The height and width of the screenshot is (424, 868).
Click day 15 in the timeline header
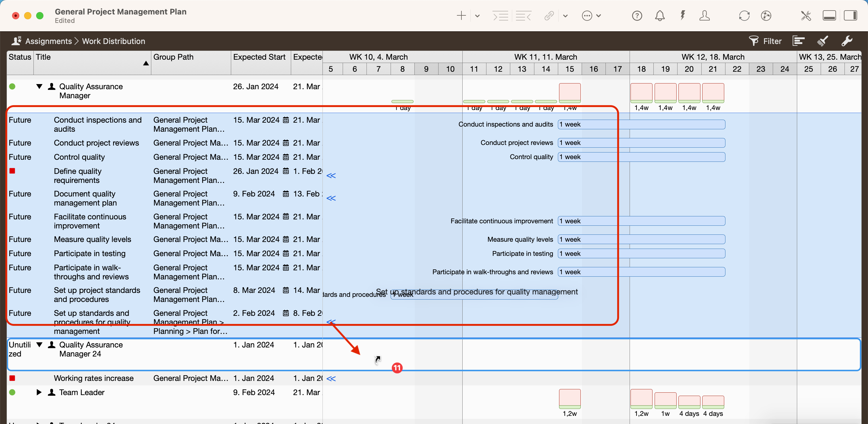pyautogui.click(x=570, y=69)
